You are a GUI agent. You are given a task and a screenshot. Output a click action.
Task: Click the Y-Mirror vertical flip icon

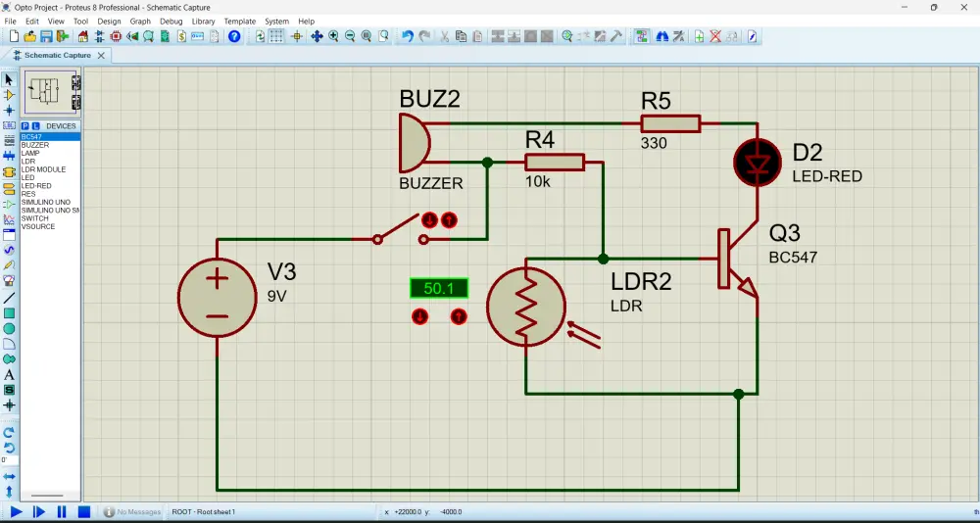(9, 491)
